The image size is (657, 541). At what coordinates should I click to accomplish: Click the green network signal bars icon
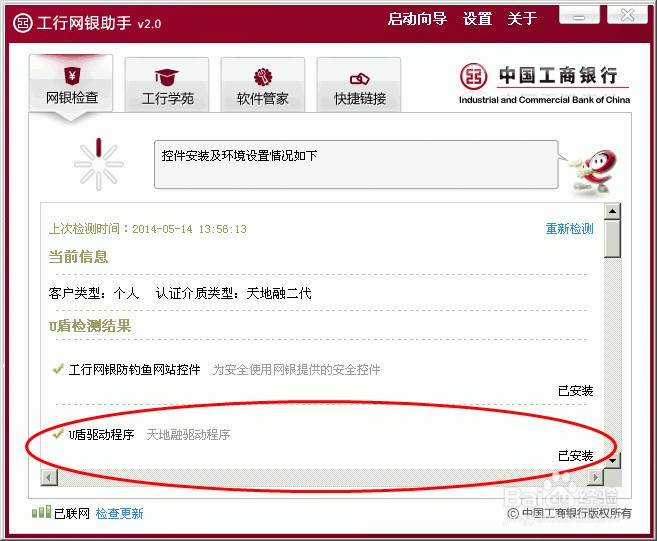pyautogui.click(x=41, y=512)
